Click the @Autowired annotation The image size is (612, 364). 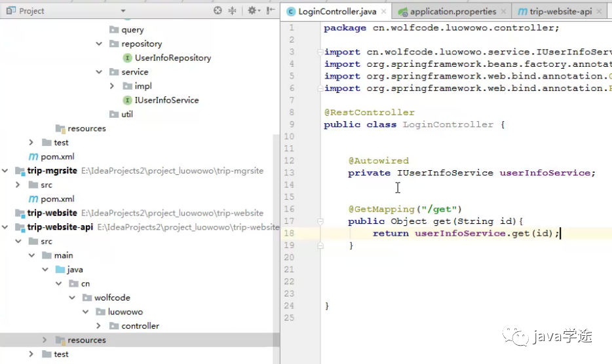[378, 161]
